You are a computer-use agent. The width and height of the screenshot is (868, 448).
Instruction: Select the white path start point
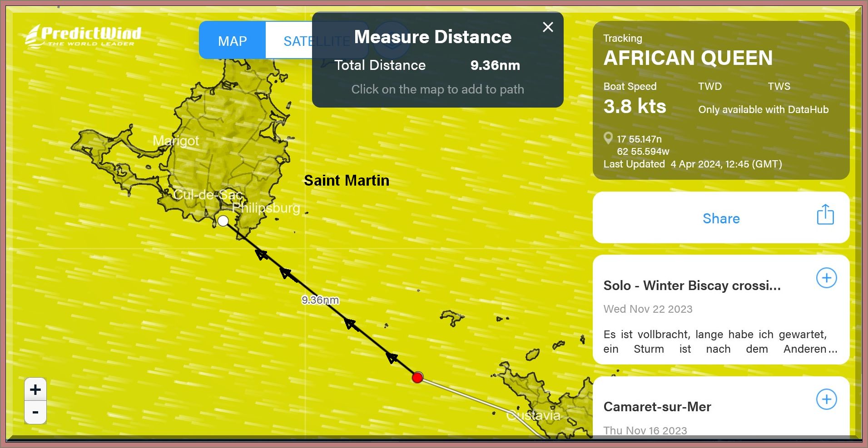click(223, 221)
